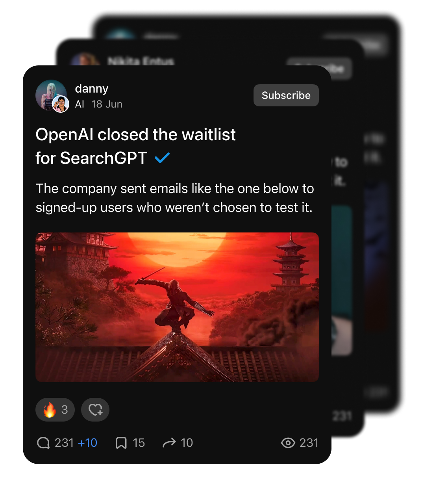Image resolution: width=448 pixels, height=483 pixels.
Task: Share the post using the arrow icon
Action: coord(169,443)
